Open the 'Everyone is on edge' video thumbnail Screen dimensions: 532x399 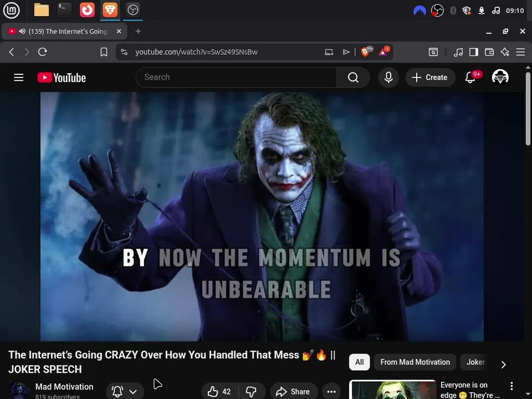(392, 390)
